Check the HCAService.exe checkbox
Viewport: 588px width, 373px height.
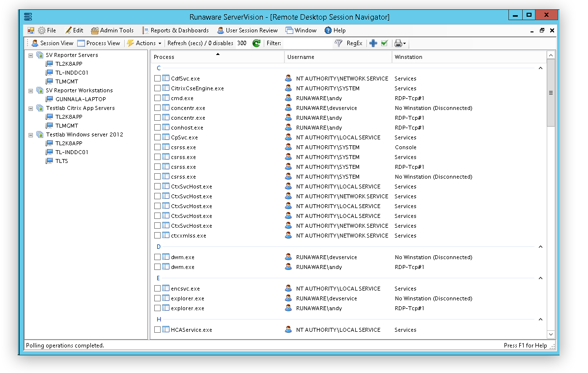pyautogui.click(x=158, y=329)
